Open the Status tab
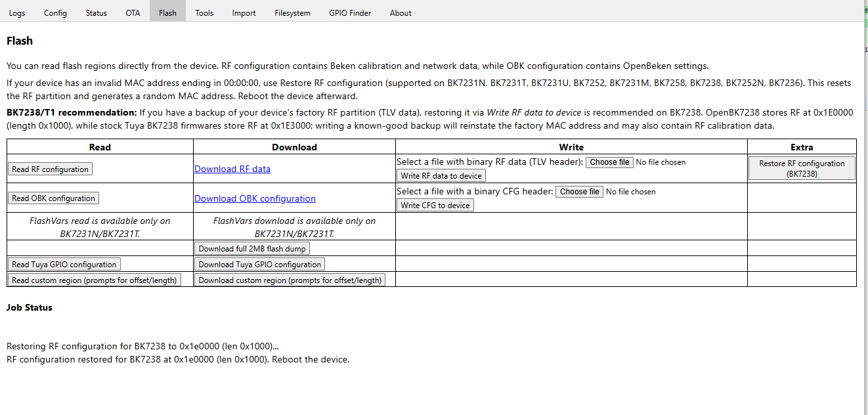Viewport: 868px width, 415px height. pyautogui.click(x=96, y=12)
